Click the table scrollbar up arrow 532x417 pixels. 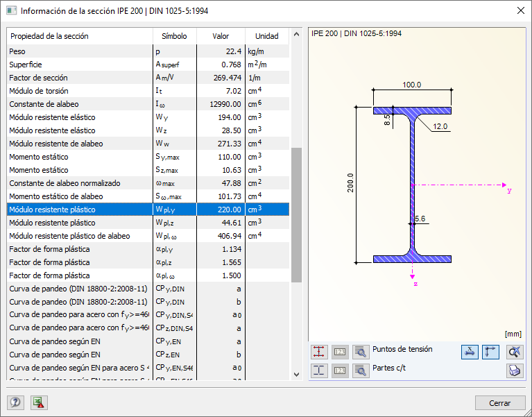click(297, 34)
